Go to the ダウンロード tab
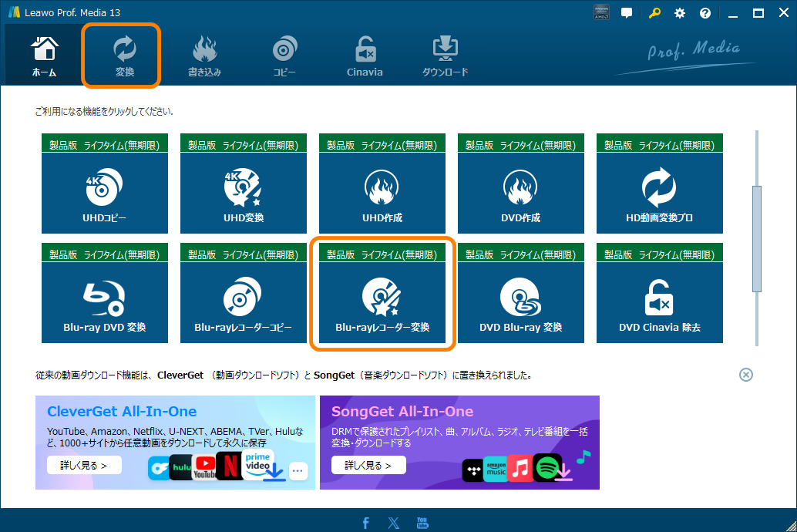Image resolution: width=797 pixels, height=532 pixels. pos(445,56)
